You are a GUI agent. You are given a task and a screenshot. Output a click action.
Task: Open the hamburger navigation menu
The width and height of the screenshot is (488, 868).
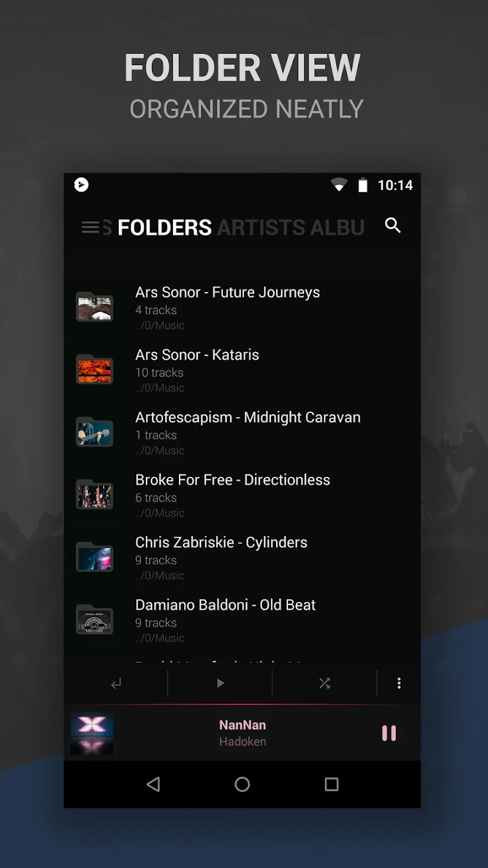click(x=90, y=227)
